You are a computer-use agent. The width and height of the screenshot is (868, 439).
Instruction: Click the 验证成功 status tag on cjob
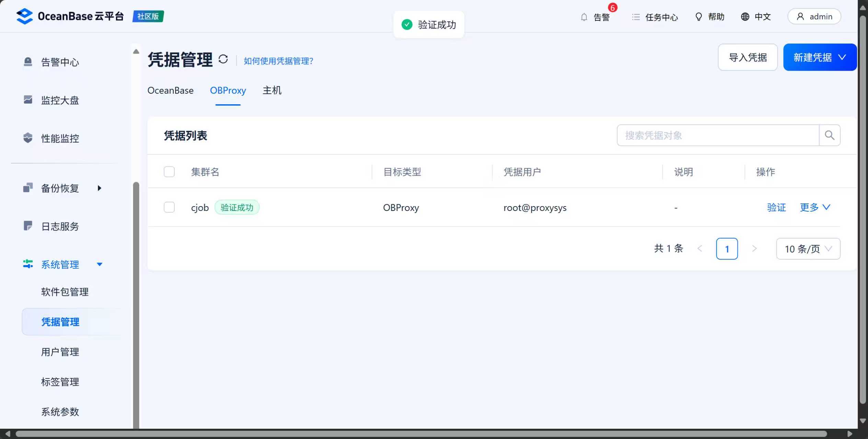(x=237, y=207)
